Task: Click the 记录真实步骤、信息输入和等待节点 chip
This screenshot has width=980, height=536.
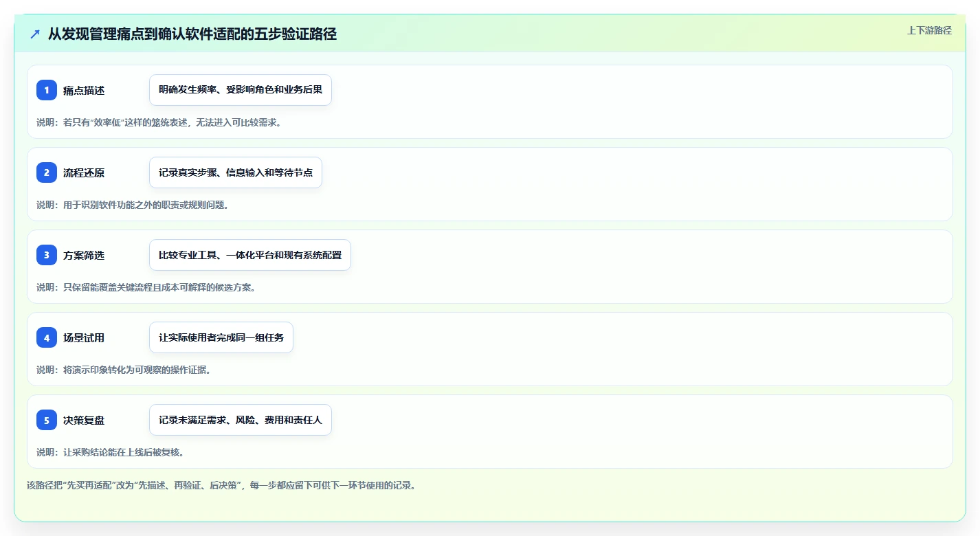Action: point(236,172)
